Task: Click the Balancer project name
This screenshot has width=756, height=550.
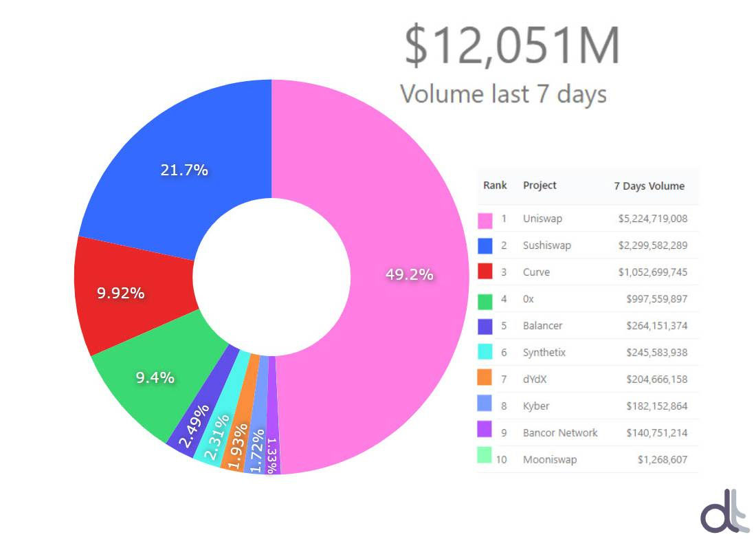Action: pyautogui.click(x=542, y=326)
